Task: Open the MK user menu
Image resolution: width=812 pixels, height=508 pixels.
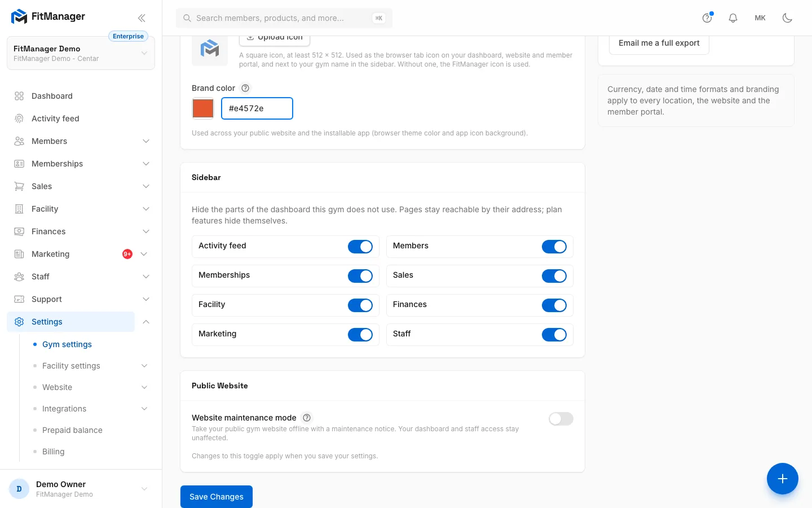Action: (760, 18)
